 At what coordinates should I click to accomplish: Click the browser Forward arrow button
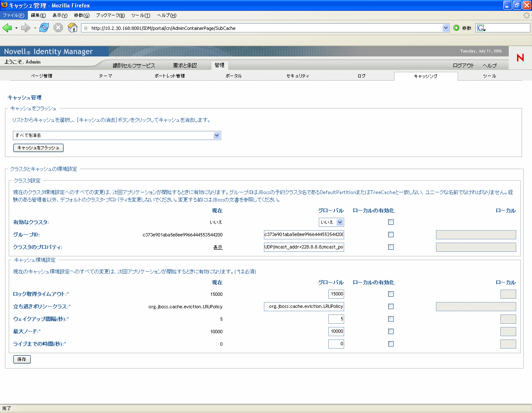click(26, 28)
